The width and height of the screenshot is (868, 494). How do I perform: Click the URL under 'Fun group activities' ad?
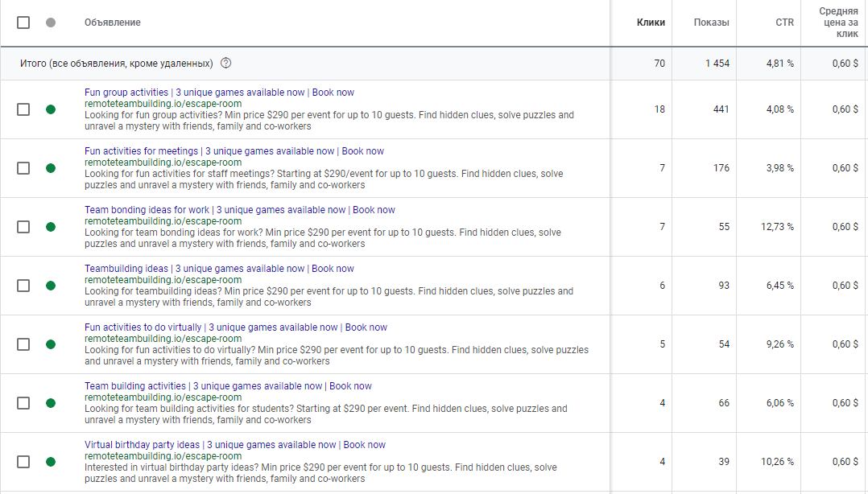click(x=163, y=104)
